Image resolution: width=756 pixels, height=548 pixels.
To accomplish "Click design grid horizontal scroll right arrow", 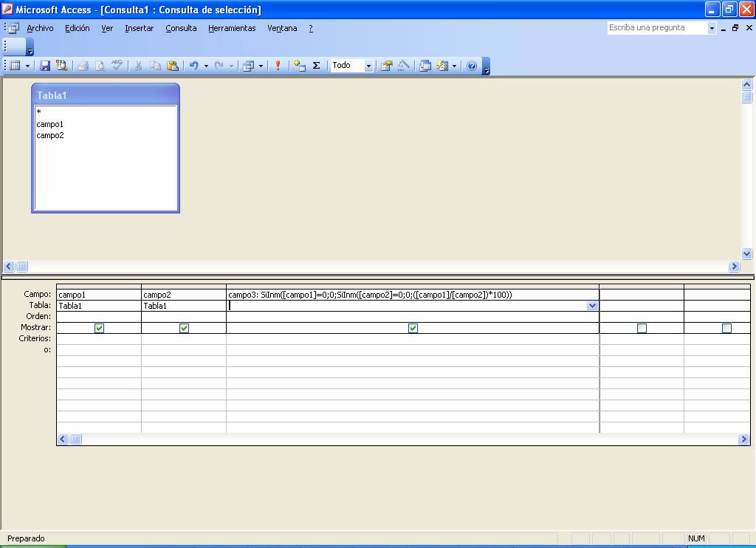I will (743, 439).
